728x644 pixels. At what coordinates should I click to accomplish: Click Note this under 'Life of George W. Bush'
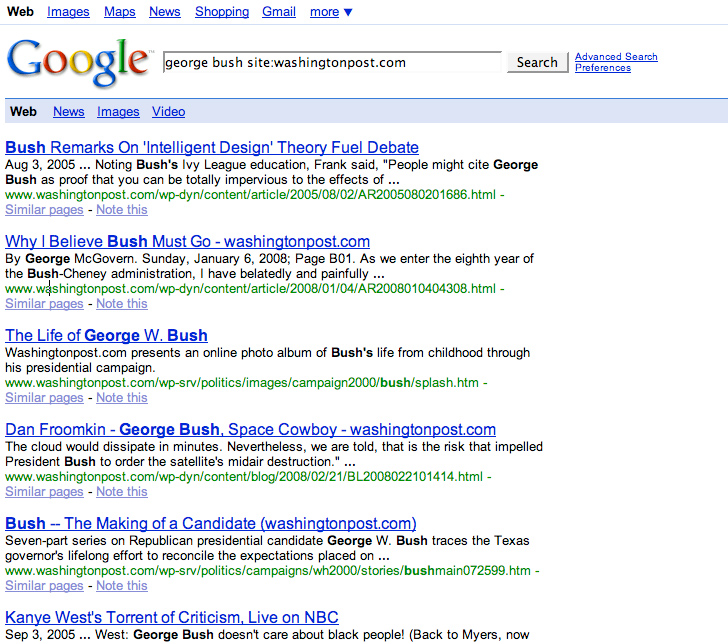point(122,398)
